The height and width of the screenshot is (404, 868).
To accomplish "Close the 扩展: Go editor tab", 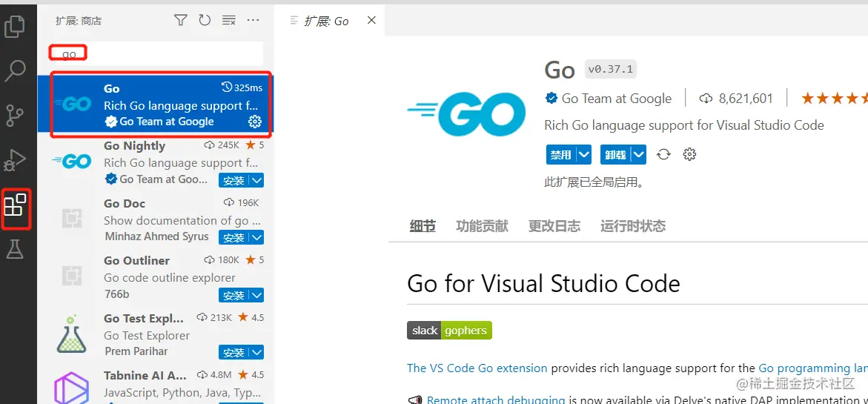I will (x=371, y=21).
